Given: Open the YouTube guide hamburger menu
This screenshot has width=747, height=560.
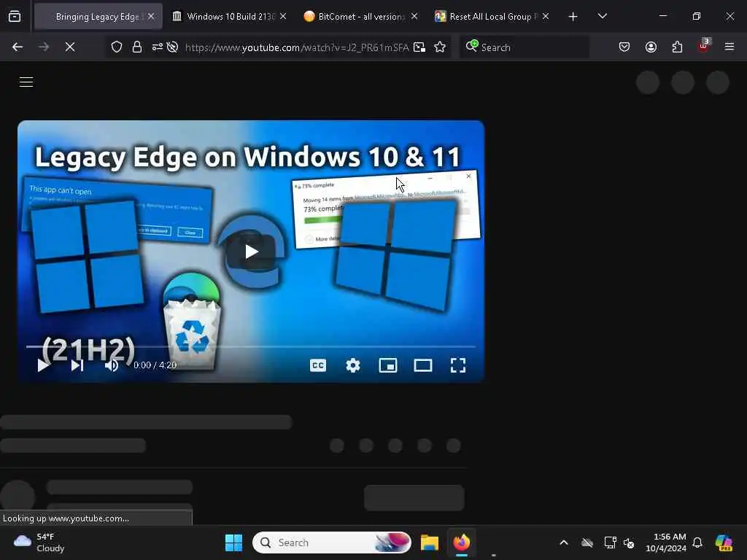Looking at the screenshot, I should 26,82.
